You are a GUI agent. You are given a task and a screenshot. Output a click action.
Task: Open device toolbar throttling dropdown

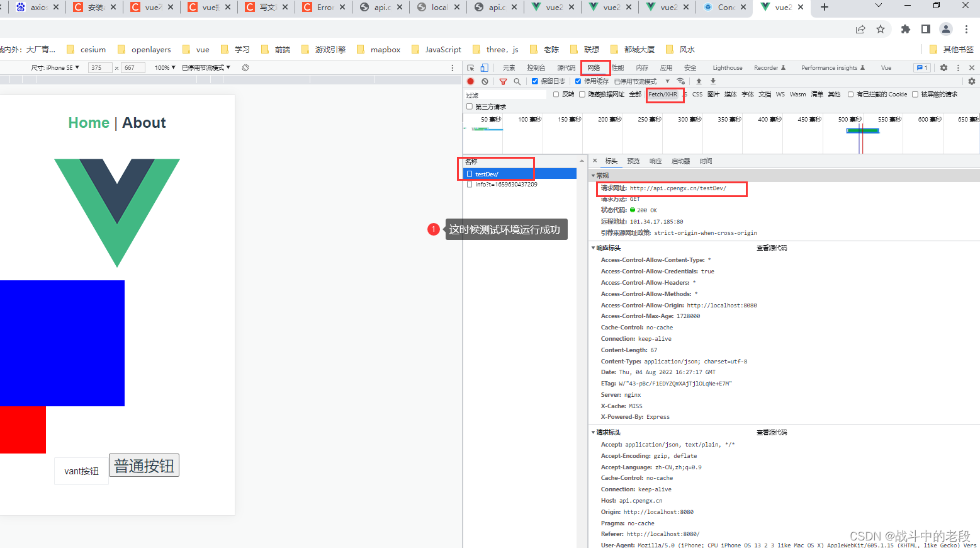click(206, 68)
